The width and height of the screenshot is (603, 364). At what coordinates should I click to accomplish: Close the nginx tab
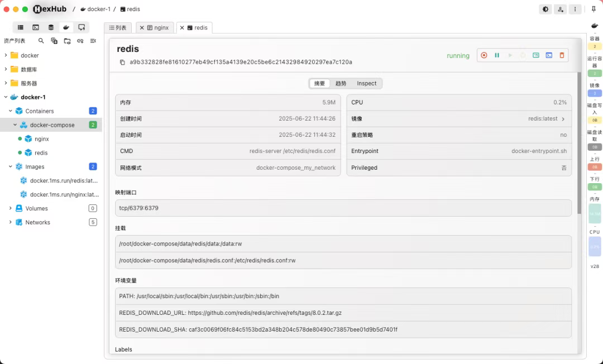tap(142, 28)
